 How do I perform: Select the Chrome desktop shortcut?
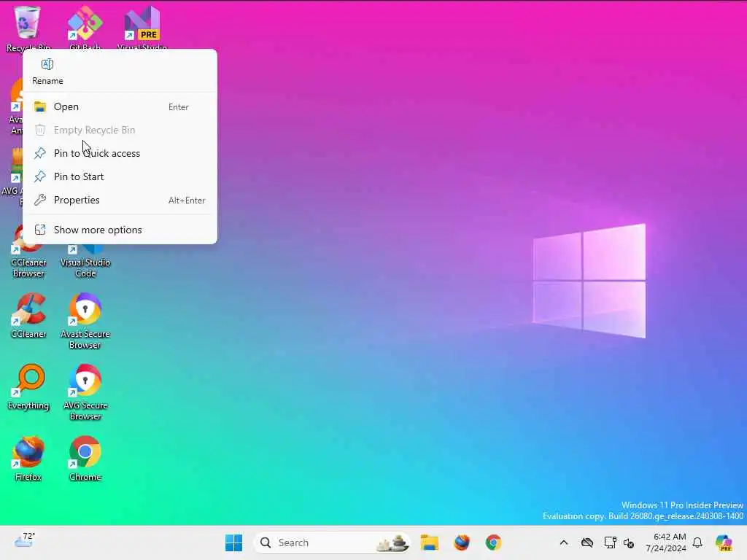pyautogui.click(x=85, y=459)
